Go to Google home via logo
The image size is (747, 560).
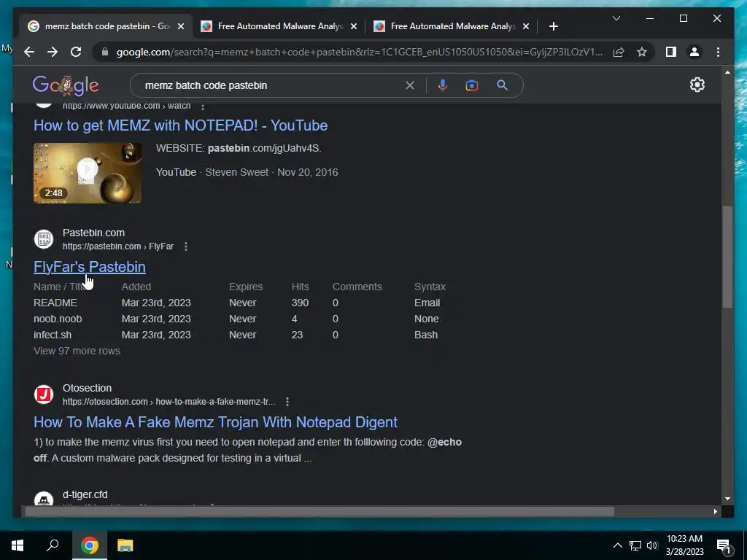(66, 86)
